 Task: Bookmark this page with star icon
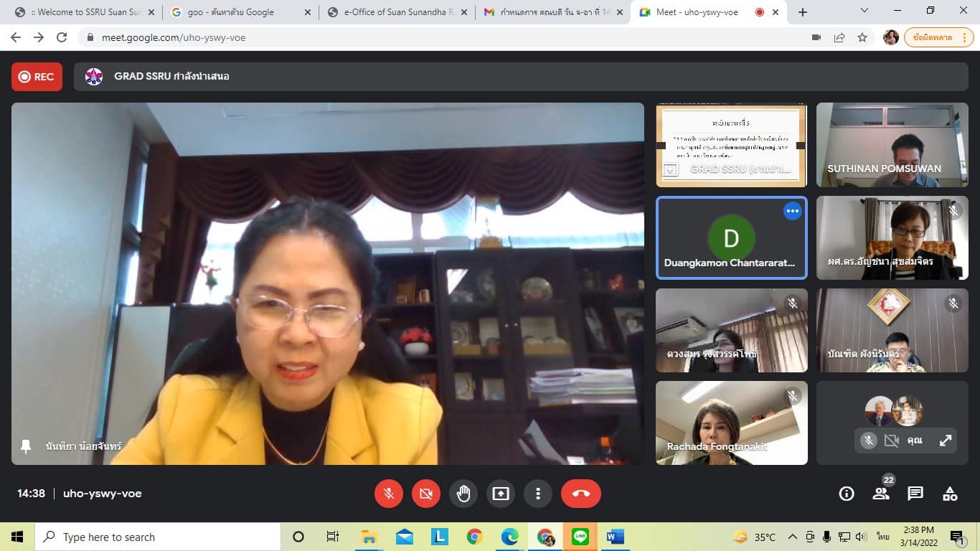click(x=862, y=37)
